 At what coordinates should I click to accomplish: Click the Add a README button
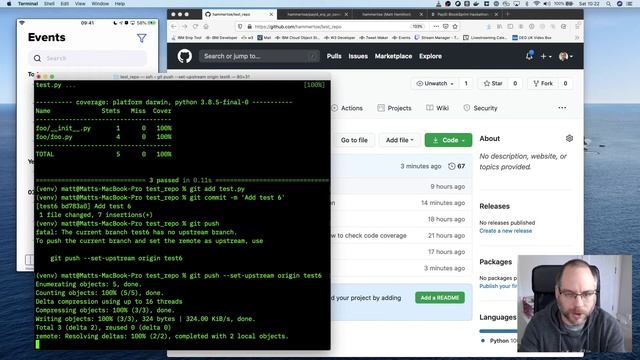point(440,298)
